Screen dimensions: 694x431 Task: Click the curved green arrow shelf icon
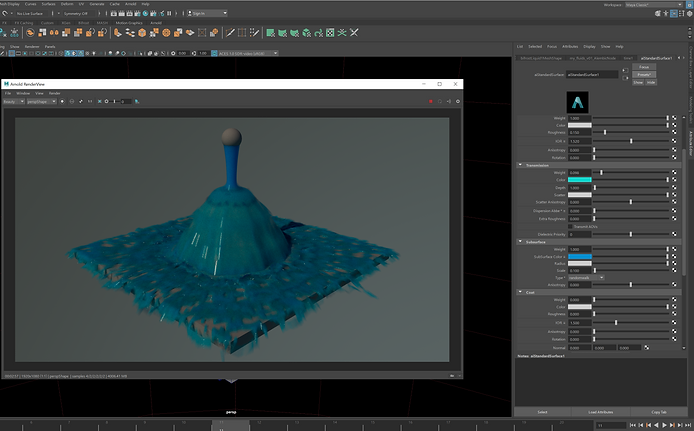click(x=318, y=33)
